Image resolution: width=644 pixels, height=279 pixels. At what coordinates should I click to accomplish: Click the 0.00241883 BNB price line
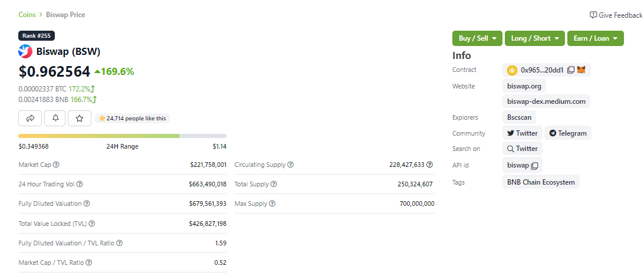pos(58,100)
